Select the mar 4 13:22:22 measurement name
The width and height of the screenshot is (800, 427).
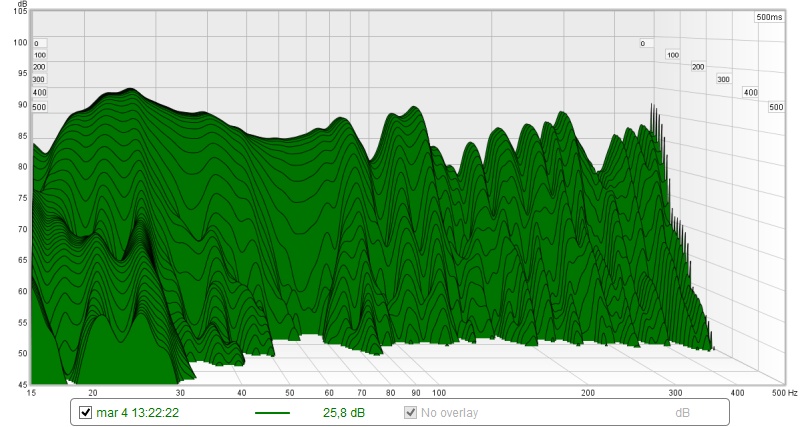click(138, 413)
